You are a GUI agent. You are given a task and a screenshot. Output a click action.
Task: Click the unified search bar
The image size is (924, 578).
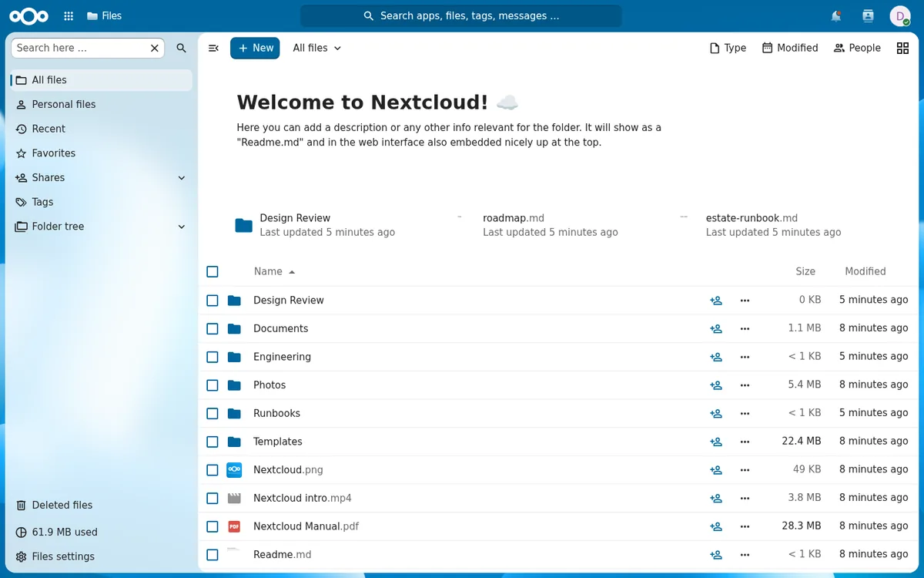[x=460, y=15]
